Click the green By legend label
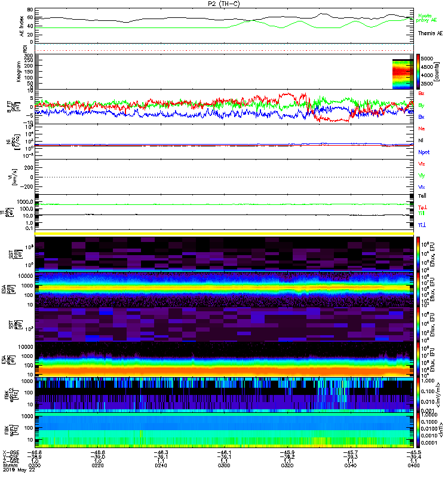 (421, 106)
